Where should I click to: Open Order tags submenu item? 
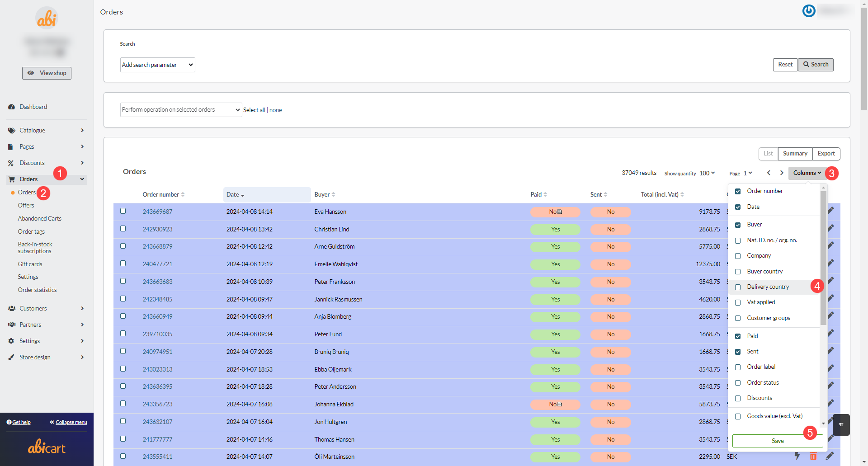32,232
